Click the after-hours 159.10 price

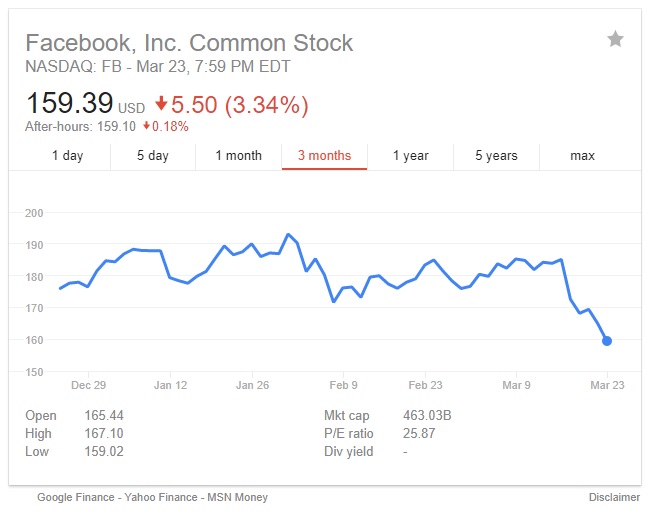[x=113, y=126]
